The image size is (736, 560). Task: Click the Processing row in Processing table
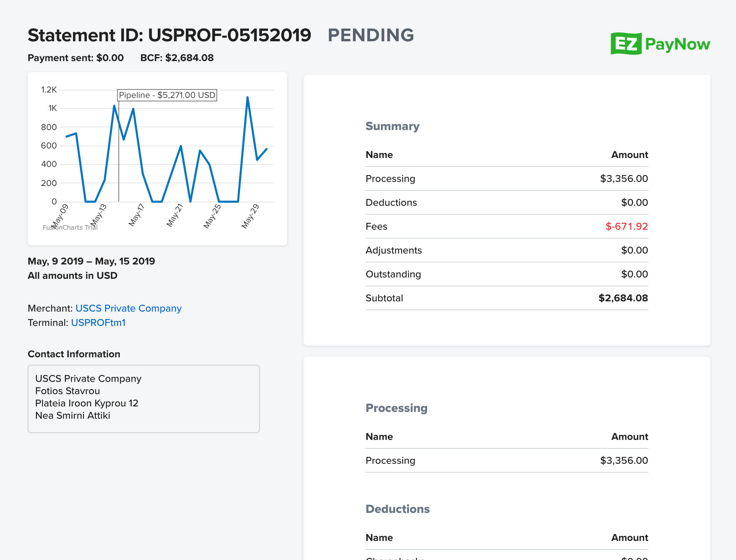pos(507,460)
